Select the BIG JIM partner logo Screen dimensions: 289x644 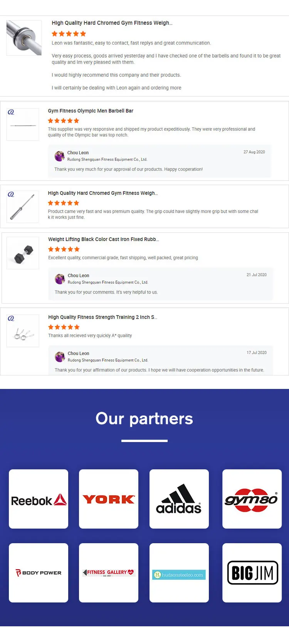pyautogui.click(x=252, y=573)
